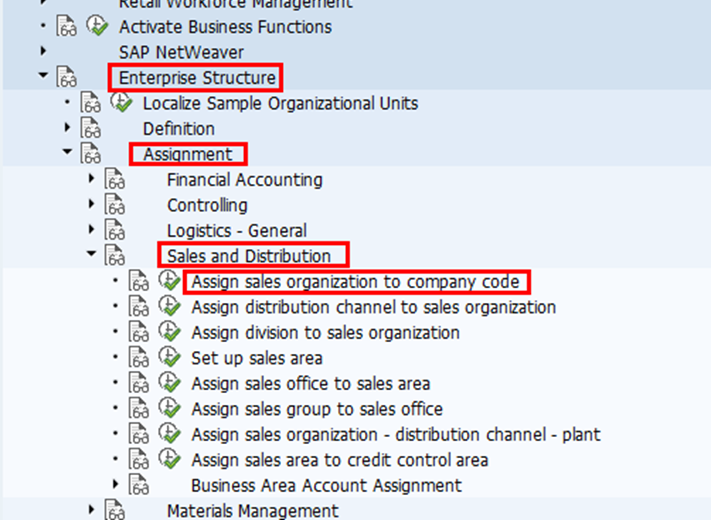The image size is (711, 520).
Task: Collapse the Enterprise Structure node
Action: click(42, 76)
